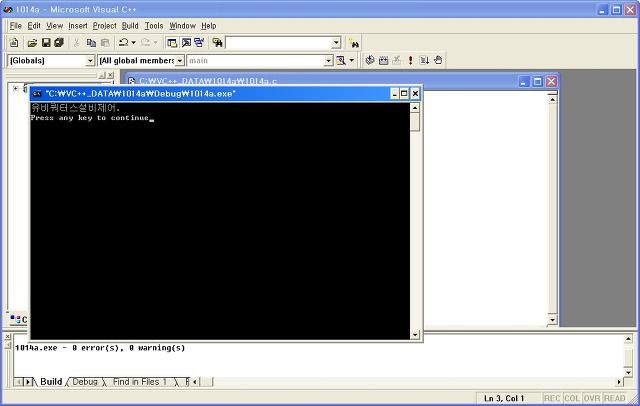Open the Project menu

104,26
